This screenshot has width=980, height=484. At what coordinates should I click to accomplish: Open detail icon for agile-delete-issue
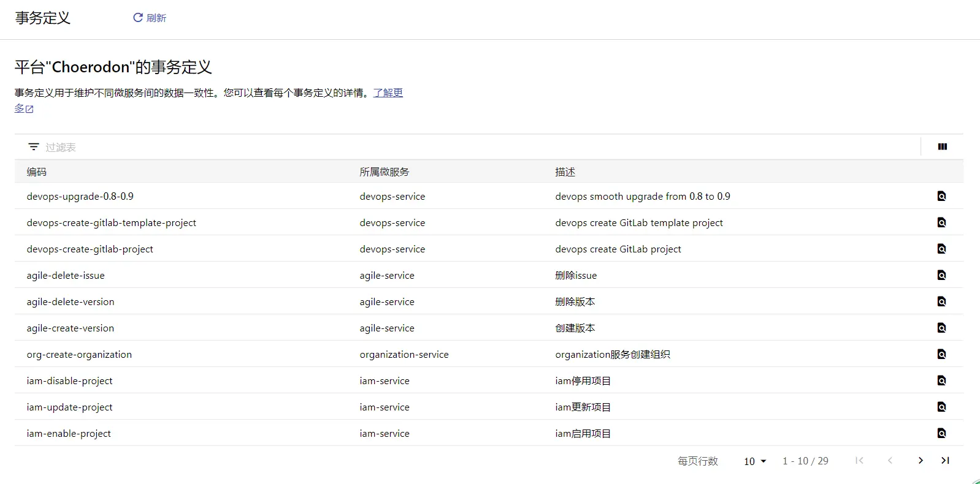[941, 275]
